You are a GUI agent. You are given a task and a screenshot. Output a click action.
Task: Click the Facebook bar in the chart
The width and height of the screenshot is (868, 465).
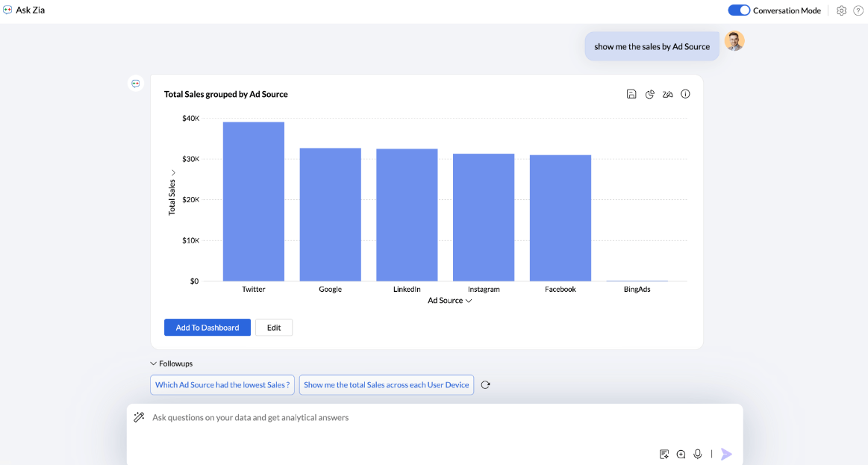[561, 218]
